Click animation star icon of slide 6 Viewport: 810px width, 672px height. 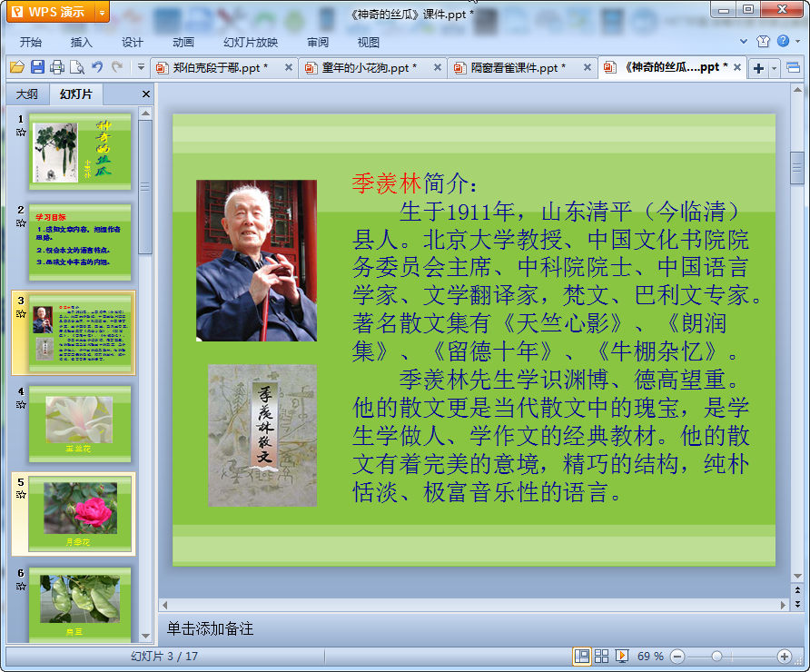tap(21, 586)
